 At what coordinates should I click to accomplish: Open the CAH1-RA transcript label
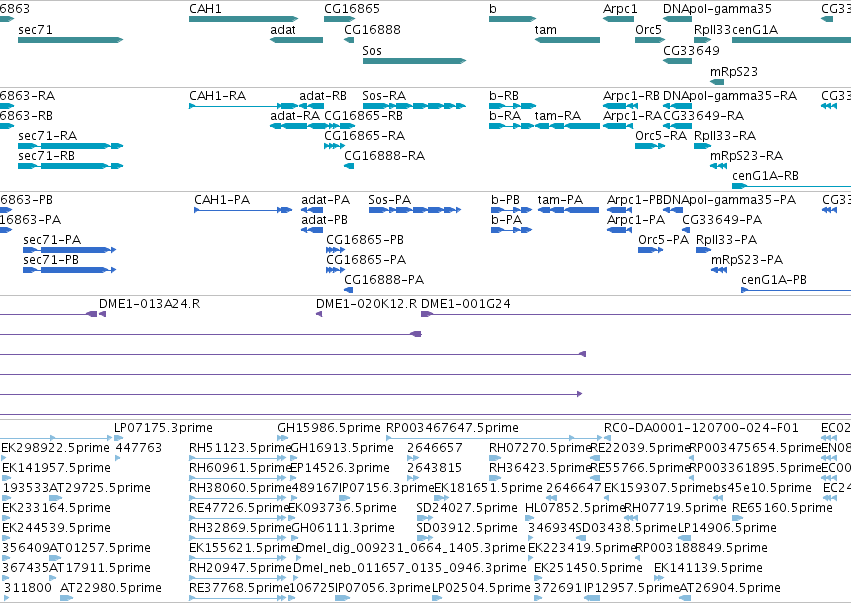click(x=217, y=96)
